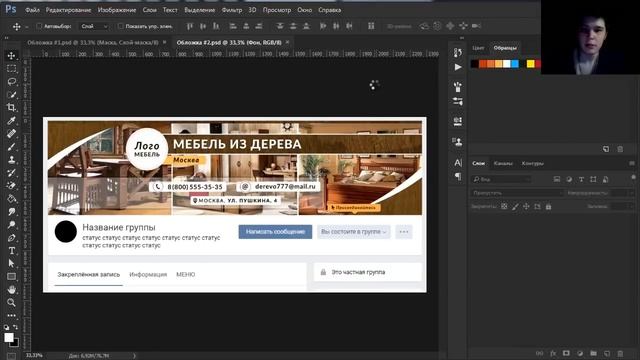This screenshot has width=640, height=360.
Task: Toggle filter for type layers T
Action: coord(581,179)
